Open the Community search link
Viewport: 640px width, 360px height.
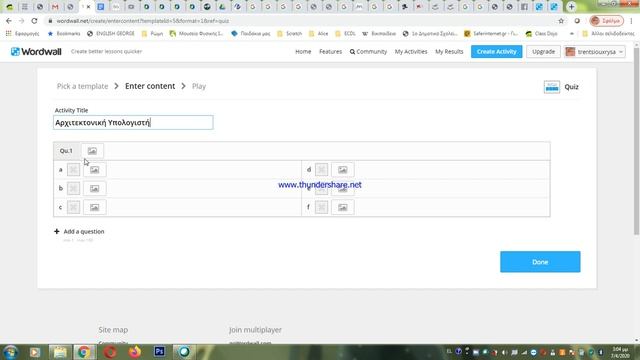368,51
